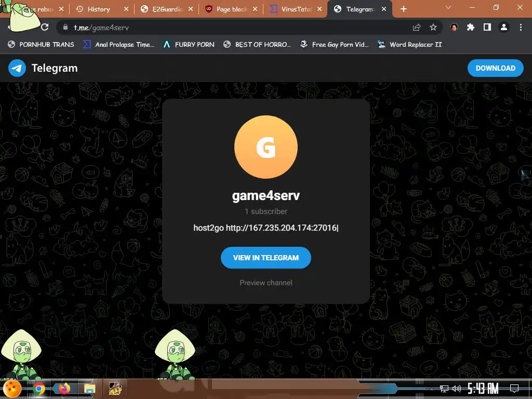532x399 pixels.
Task: Switch to the History tab
Action: pos(98,9)
